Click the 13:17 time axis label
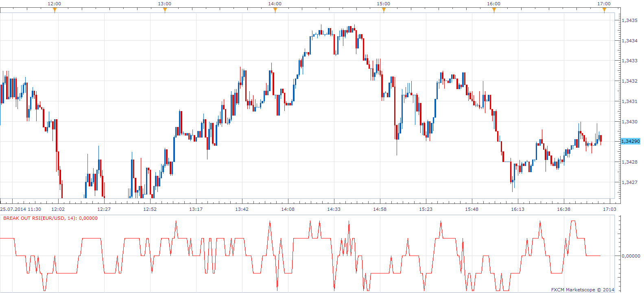The height and width of the screenshot is (293, 644). 196,209
